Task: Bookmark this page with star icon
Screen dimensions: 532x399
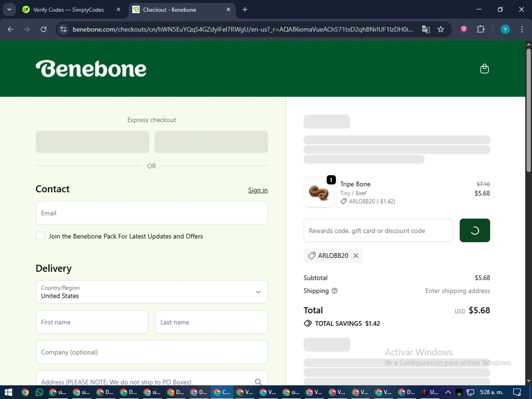Action: pos(441,29)
